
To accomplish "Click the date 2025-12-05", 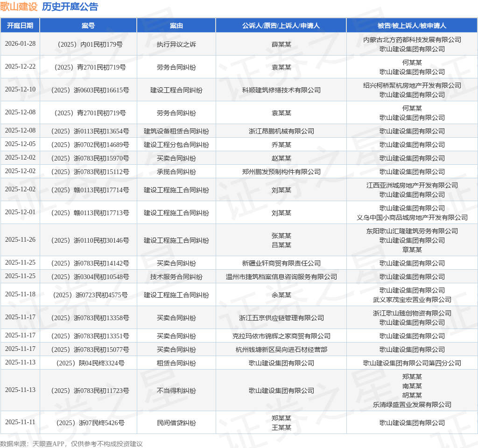I will pyautogui.click(x=20, y=144).
